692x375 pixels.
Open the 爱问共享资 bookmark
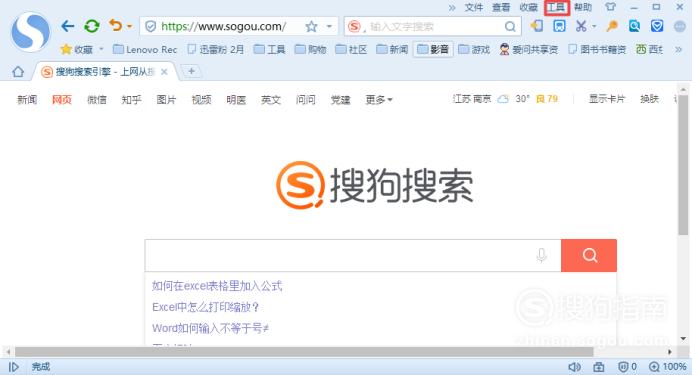click(528, 49)
